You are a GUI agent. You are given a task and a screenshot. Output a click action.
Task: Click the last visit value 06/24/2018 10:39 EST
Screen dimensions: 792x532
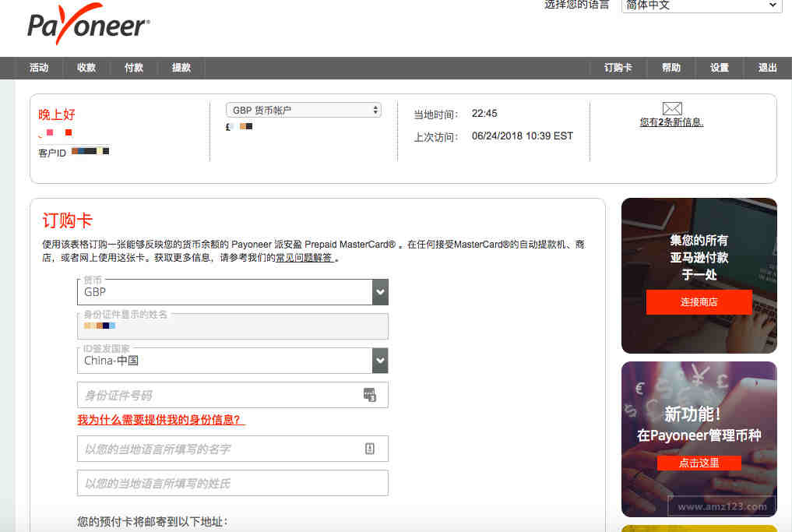coord(523,136)
